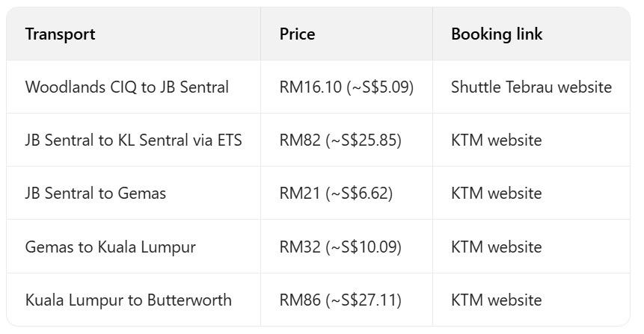Open the Shuttle Tebrau website link
The height and width of the screenshot is (334, 644).
pos(531,87)
